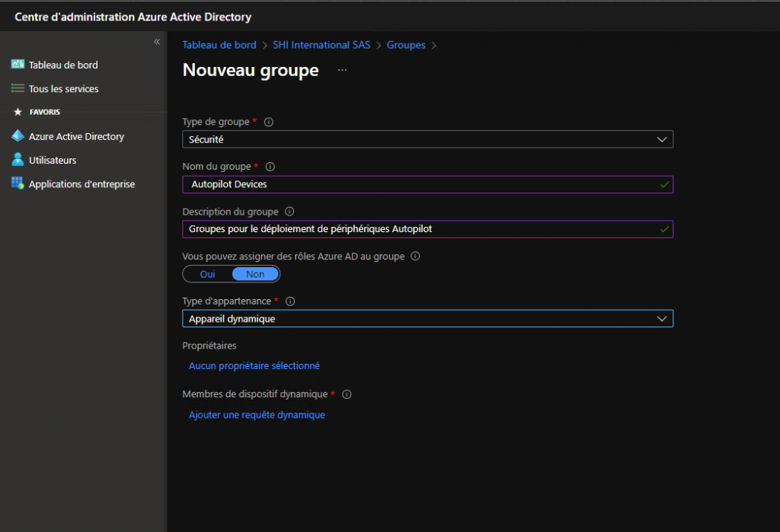Click the Tous les services list icon

point(18,88)
